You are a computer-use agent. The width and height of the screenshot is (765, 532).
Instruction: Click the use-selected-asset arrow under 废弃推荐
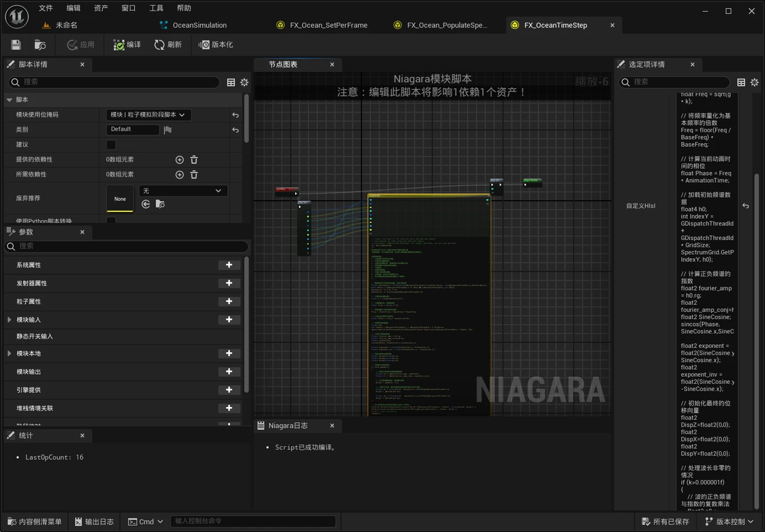tap(146, 204)
